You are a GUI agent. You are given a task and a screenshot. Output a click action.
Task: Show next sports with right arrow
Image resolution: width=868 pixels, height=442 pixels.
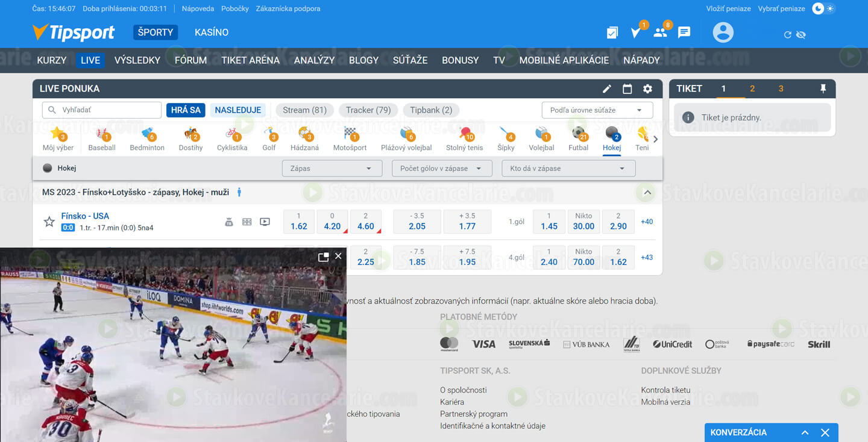656,139
